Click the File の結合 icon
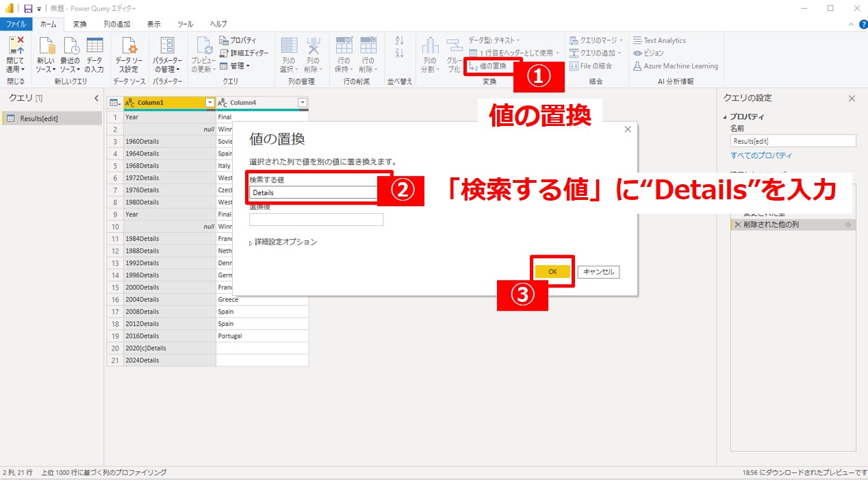868x480 pixels. click(574, 66)
